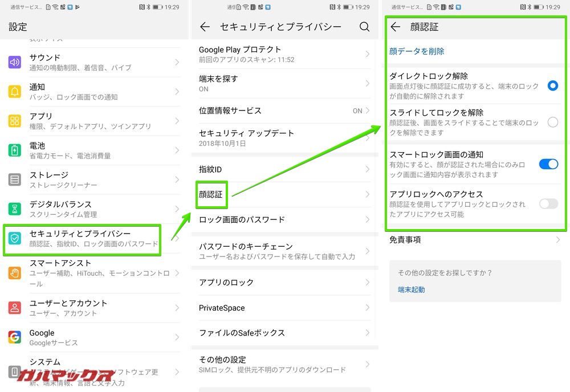
Task: Select the 顔認証 menu item
Action: [211, 195]
